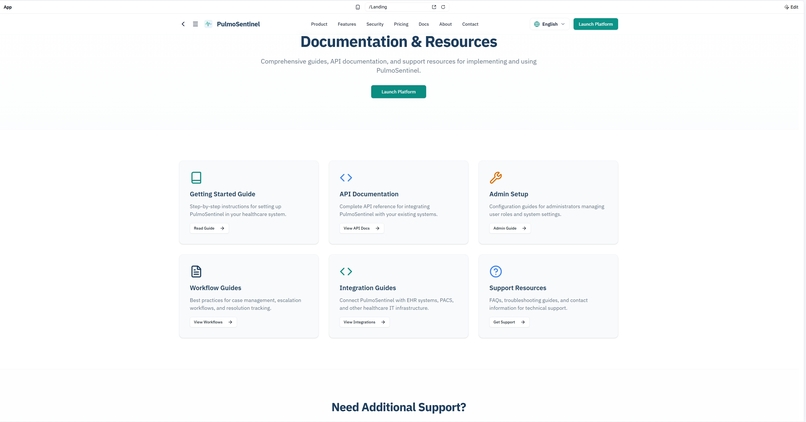Screen dimensions: 806x422
Task: Click the Admin Setup title
Action: pos(508,194)
